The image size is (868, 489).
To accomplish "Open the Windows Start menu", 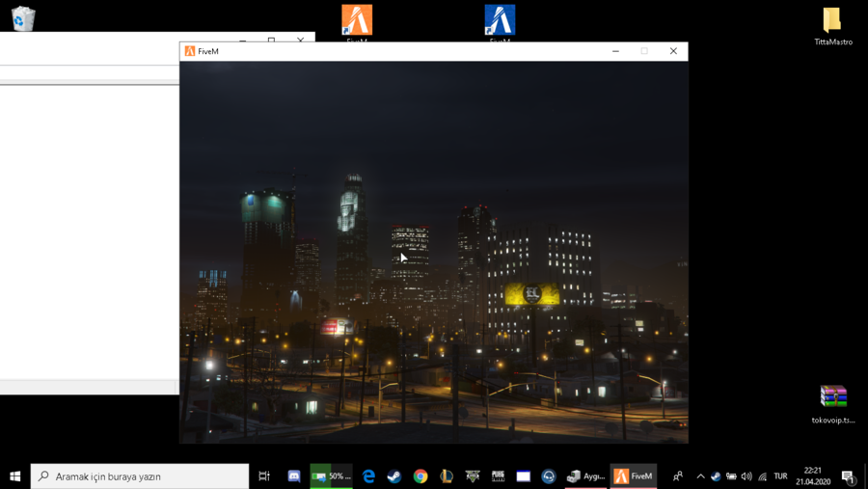I will point(14,476).
